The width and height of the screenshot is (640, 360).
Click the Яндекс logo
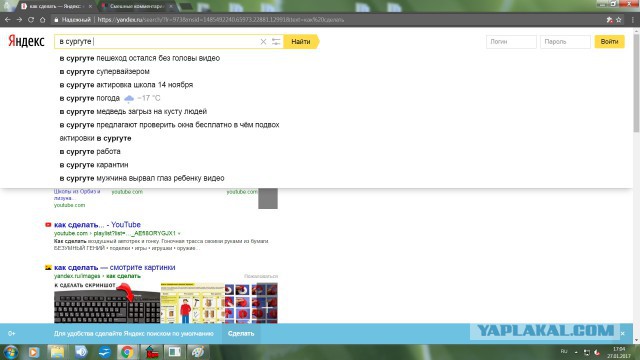coord(26,41)
